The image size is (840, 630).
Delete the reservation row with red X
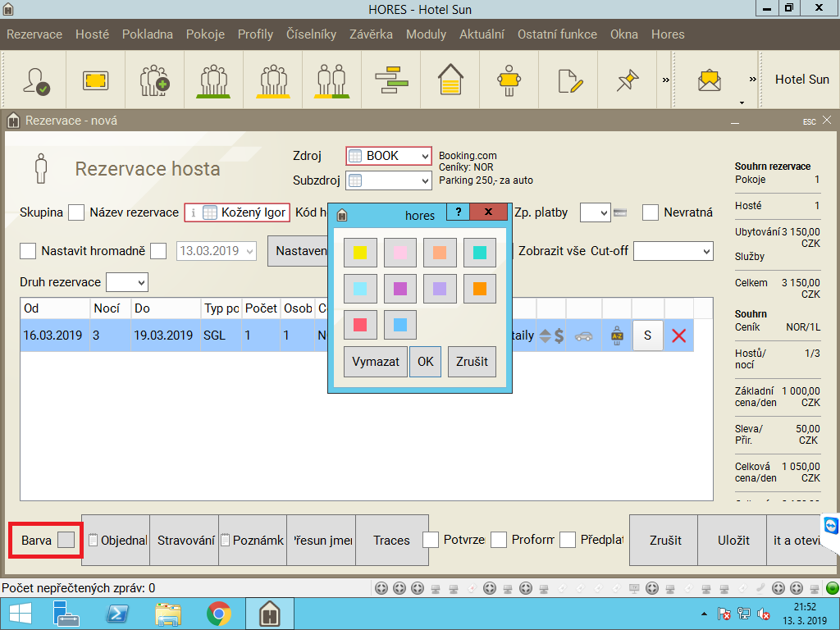[x=678, y=336]
